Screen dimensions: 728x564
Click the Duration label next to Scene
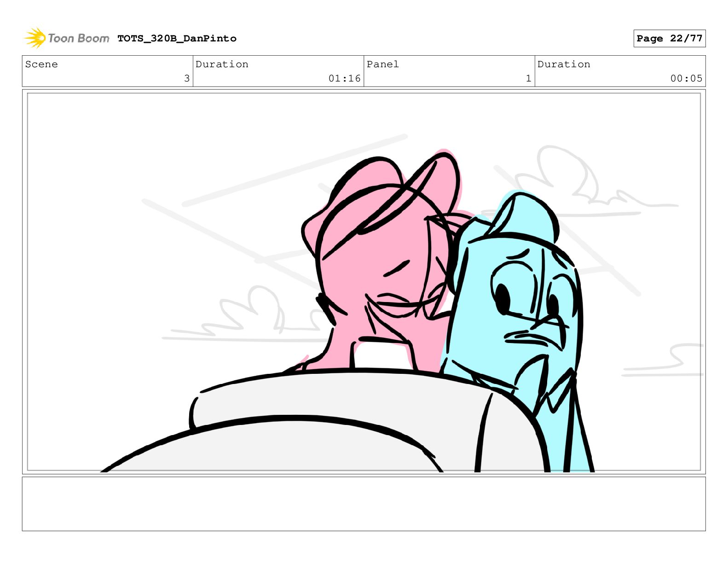222,64
